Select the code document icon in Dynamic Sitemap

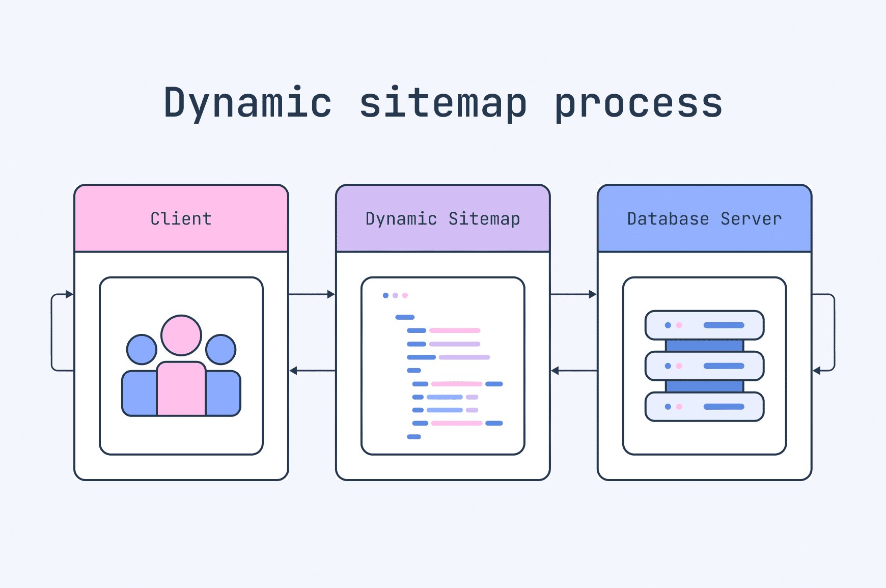pos(442,364)
